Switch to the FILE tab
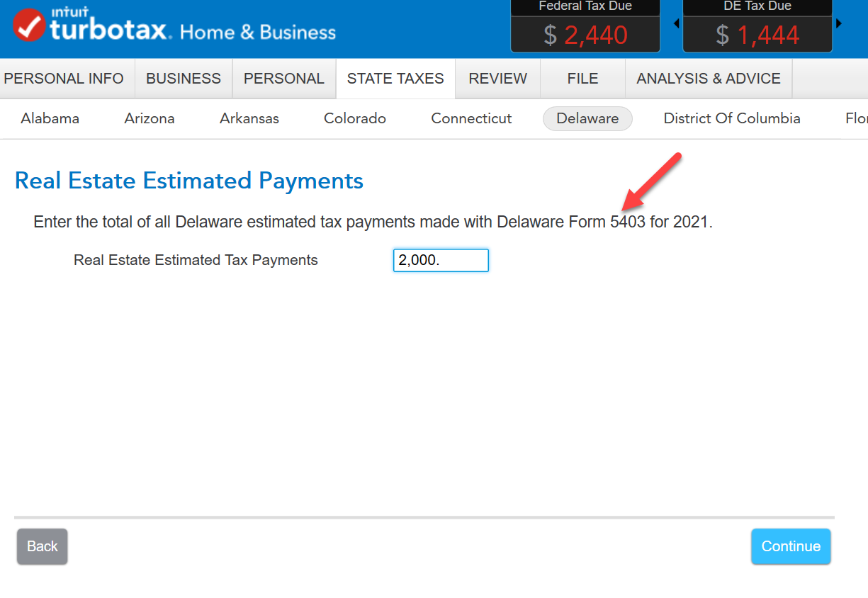The image size is (868, 598). point(582,79)
